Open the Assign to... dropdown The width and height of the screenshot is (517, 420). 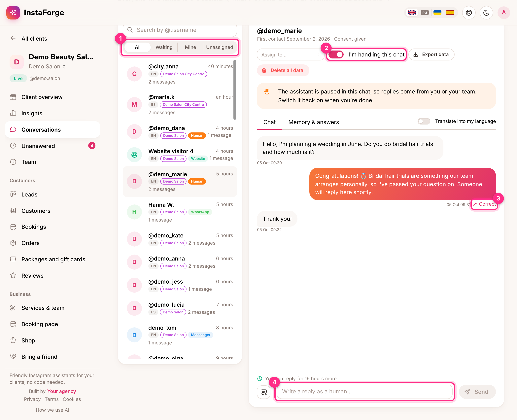pos(290,55)
